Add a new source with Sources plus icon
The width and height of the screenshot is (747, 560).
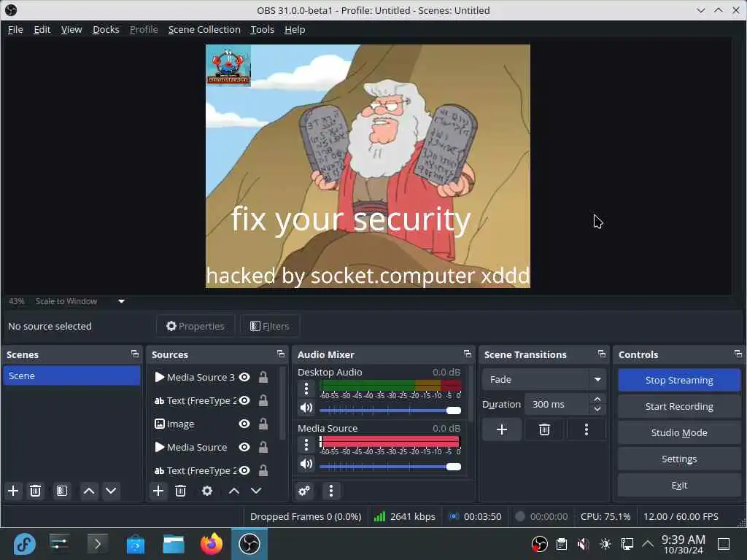pyautogui.click(x=158, y=491)
